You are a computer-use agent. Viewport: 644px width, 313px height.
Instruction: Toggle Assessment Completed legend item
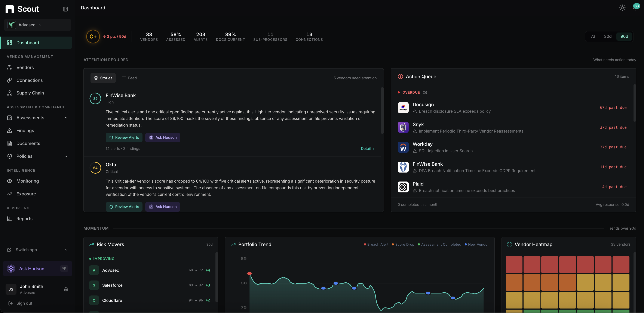(x=439, y=245)
